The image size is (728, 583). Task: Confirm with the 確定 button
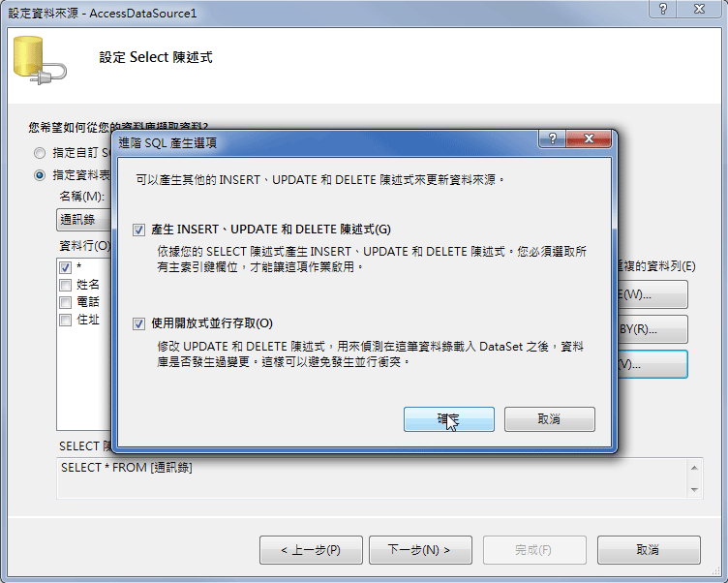click(x=449, y=419)
